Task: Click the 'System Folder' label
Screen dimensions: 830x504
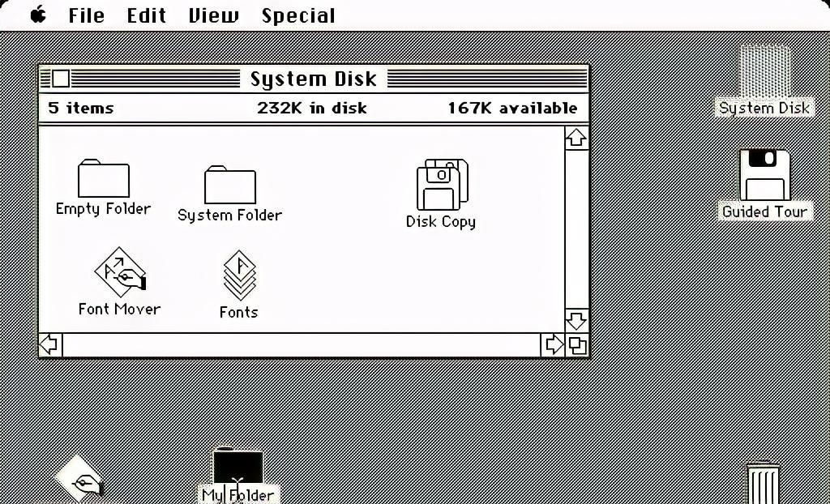Action: (229, 215)
